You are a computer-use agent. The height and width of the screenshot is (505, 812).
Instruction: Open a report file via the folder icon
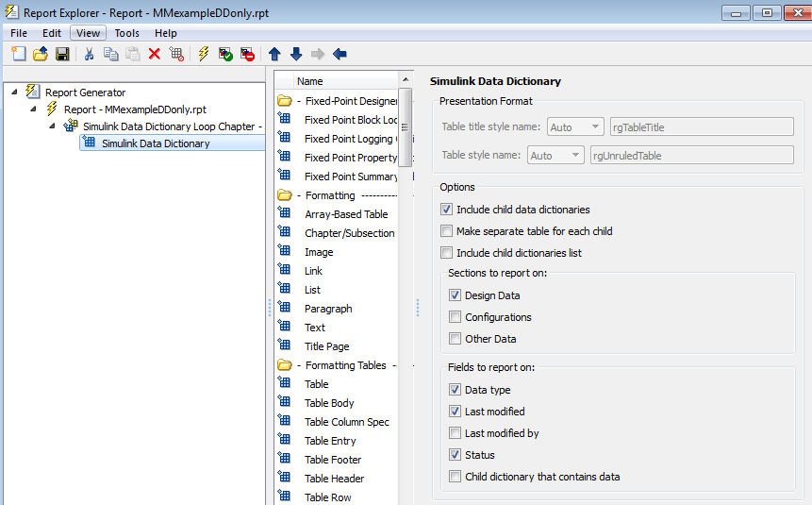pos(41,54)
